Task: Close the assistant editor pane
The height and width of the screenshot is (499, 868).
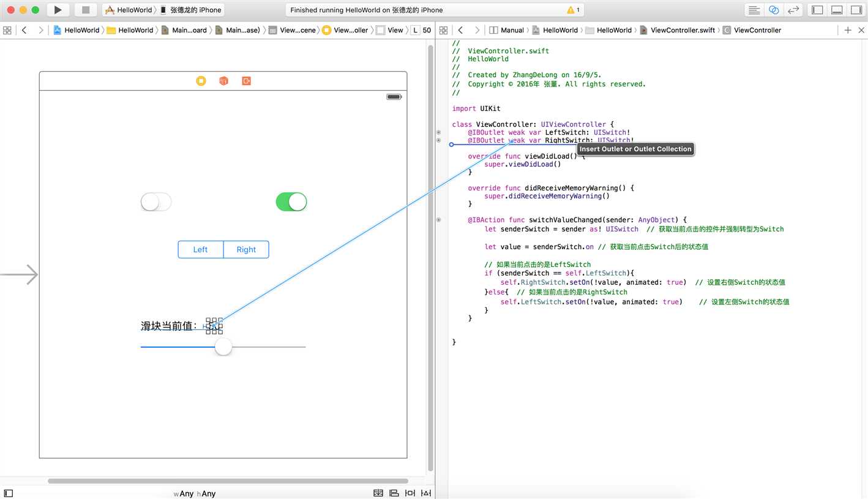Action: coord(862,30)
